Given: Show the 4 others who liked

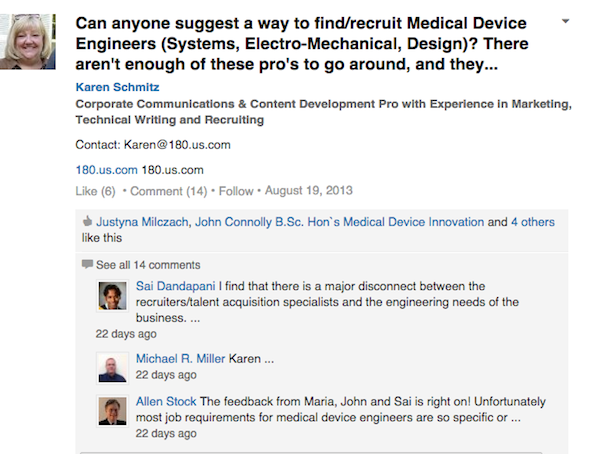Looking at the screenshot, I should point(536,224).
